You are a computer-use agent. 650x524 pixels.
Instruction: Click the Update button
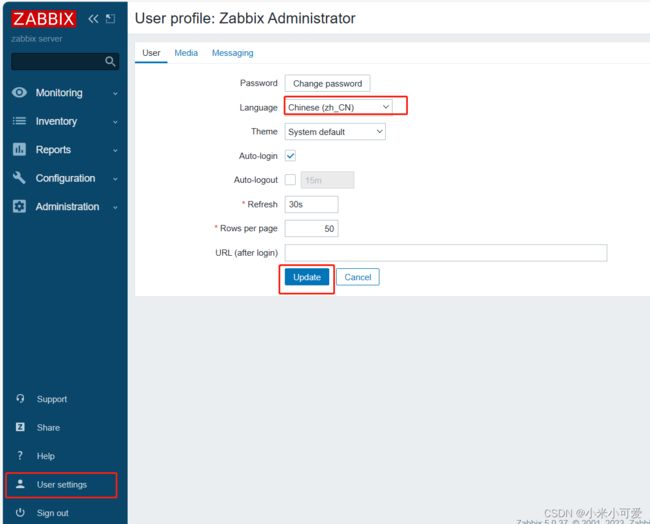pyautogui.click(x=307, y=277)
